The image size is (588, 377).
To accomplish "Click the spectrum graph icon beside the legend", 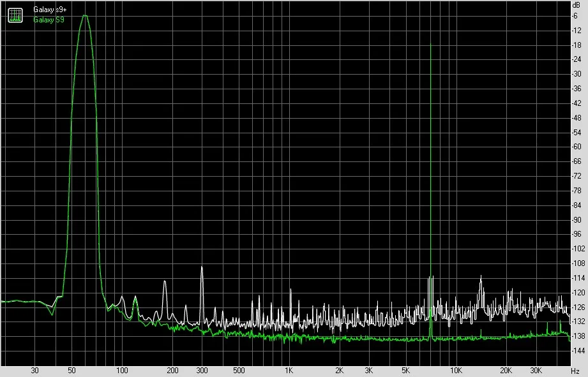I will (x=15, y=15).
